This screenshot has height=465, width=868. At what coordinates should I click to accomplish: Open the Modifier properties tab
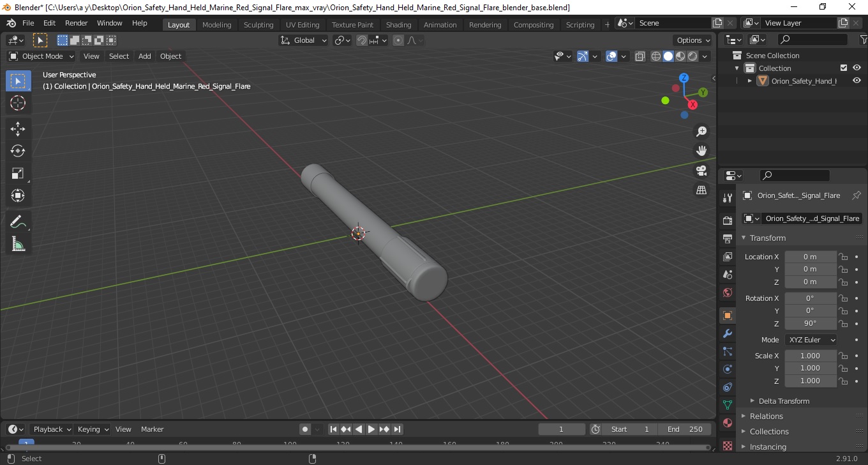[x=728, y=333]
